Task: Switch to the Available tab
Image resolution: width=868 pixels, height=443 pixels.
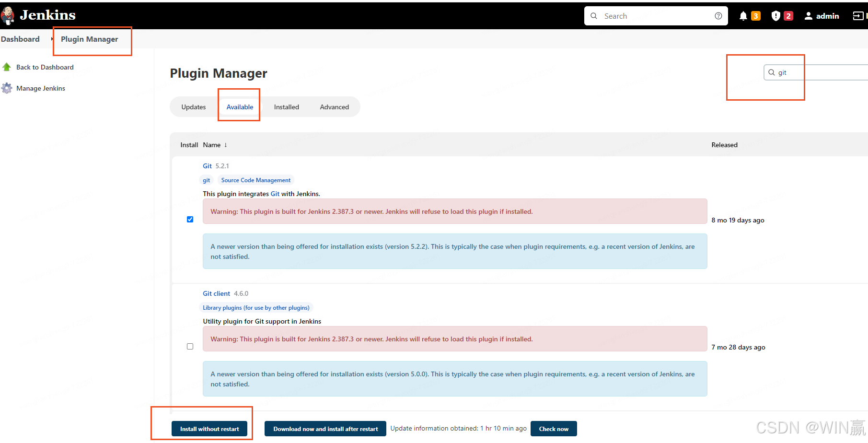Action: pos(240,107)
